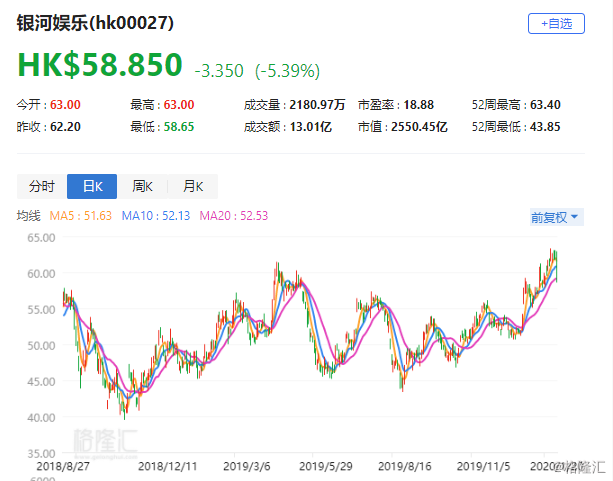Click the 2019/8/16 date axis label
The width and height of the screenshot is (613, 481).
[405, 466]
